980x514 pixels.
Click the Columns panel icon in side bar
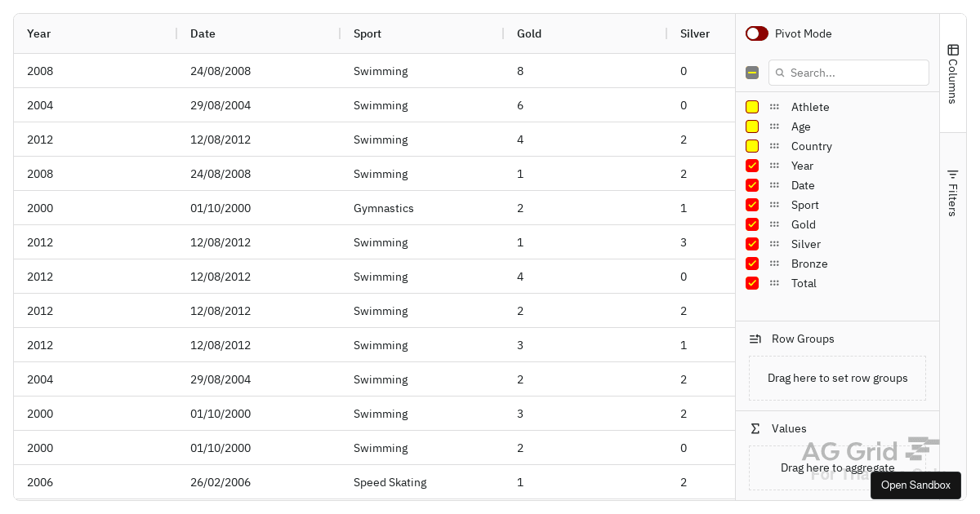pyautogui.click(x=953, y=50)
